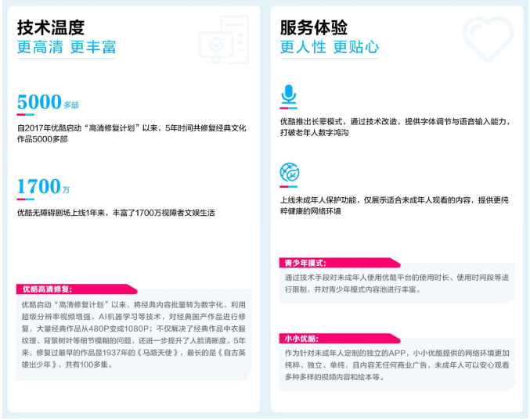Viewport: 530px width, 420px height.
Task: Click the 青少年模式 usage limit description box
Action: point(397,284)
